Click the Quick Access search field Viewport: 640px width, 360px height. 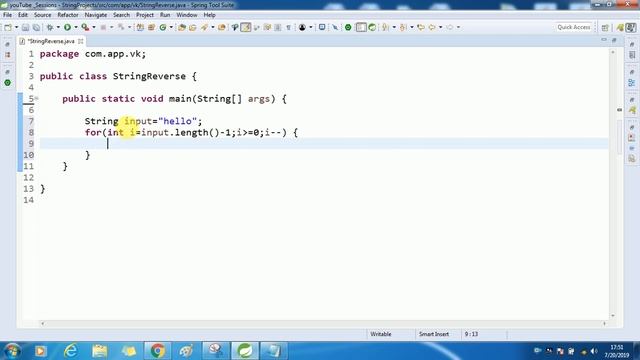573,27
